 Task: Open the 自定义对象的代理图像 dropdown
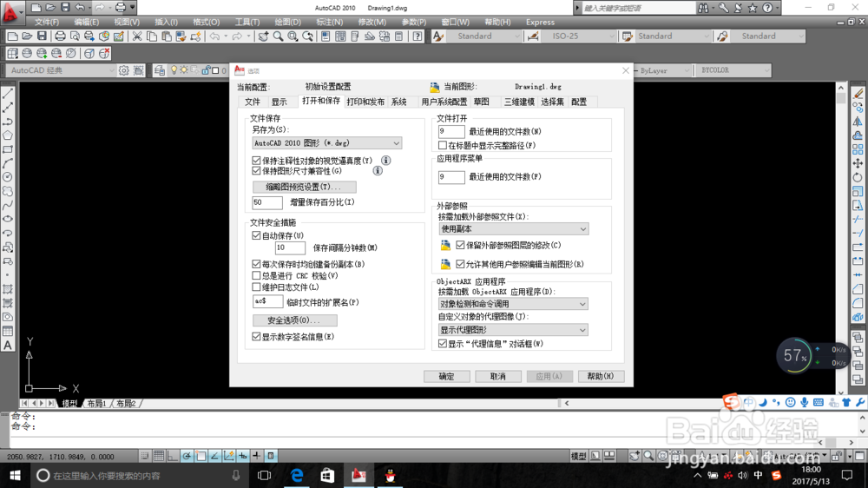[513, 330]
